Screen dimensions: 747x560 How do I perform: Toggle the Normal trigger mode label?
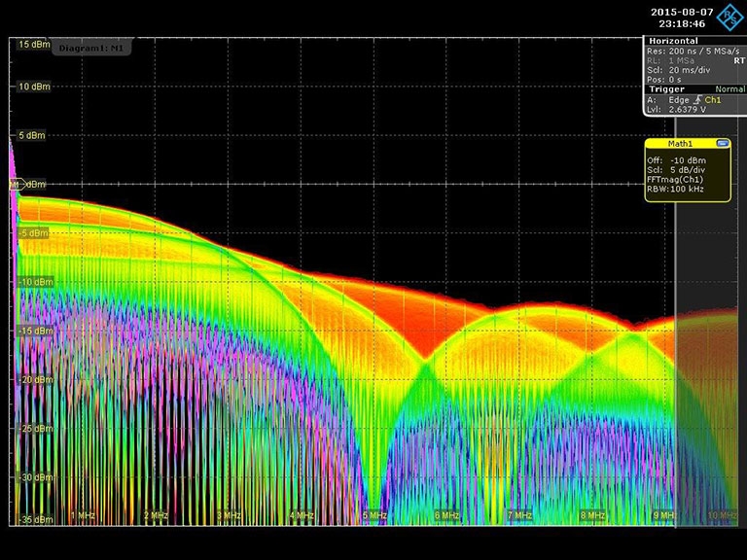click(x=729, y=89)
